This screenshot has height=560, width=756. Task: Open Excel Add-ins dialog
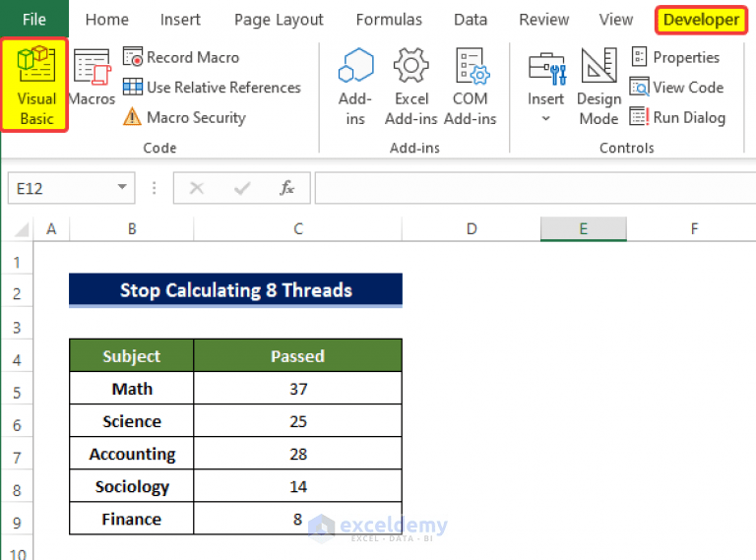(411, 87)
